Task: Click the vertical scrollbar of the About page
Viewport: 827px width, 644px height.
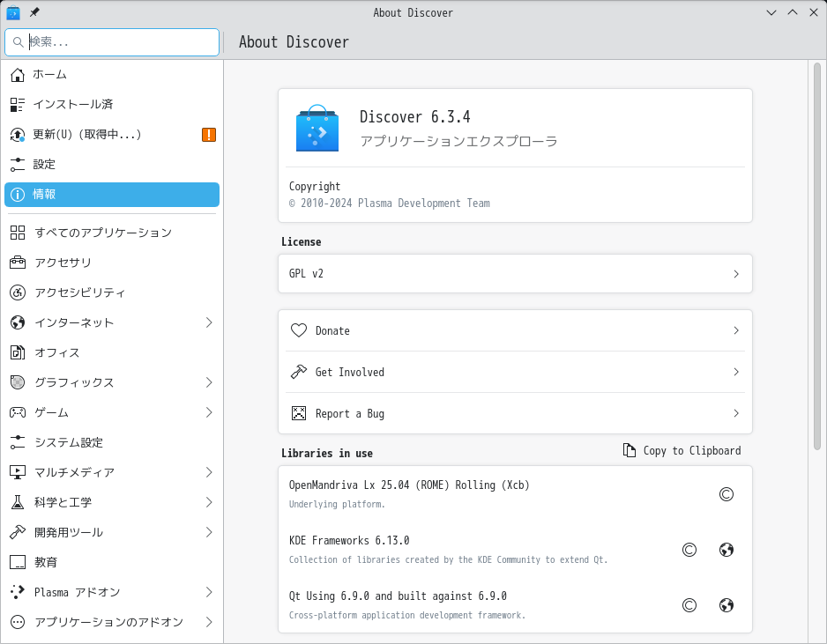Action: [x=817, y=256]
